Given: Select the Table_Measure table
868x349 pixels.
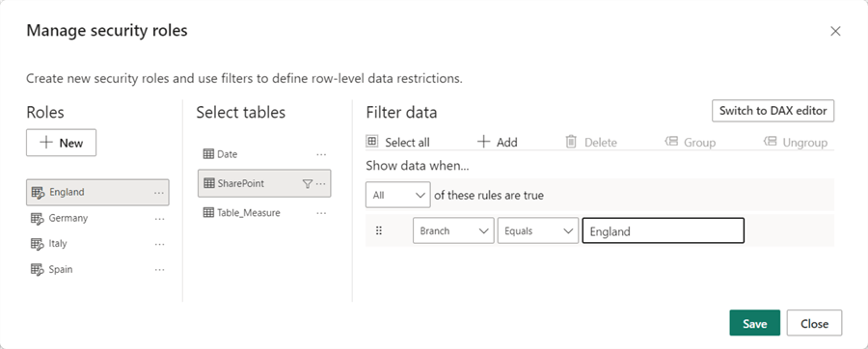Looking at the screenshot, I should [x=264, y=213].
